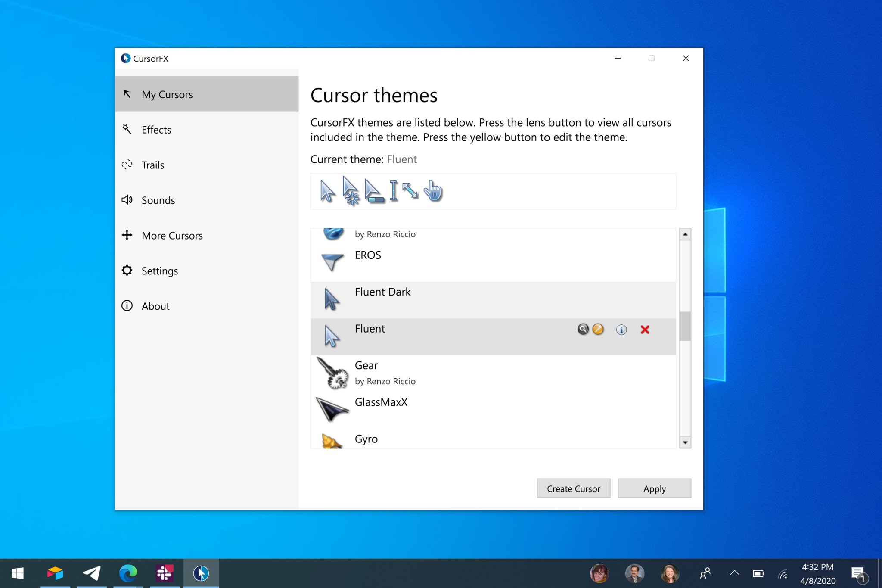
Task: Select the Effects sidebar icon
Action: point(127,129)
